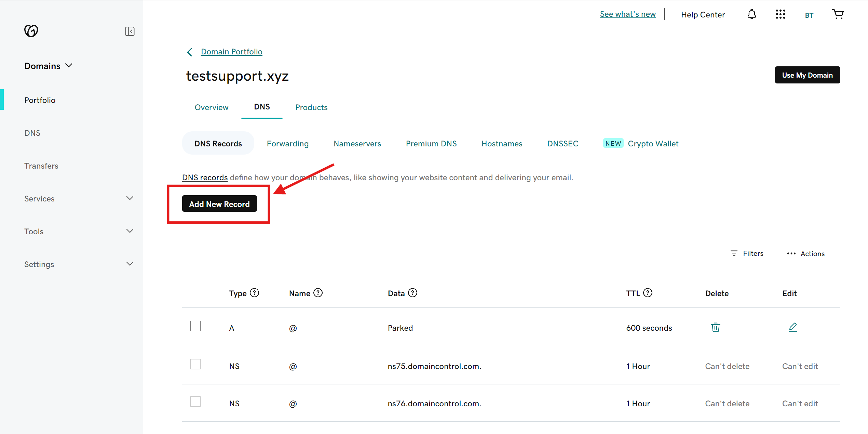Viewport: 868px width, 434px height.
Task: Click the 1 Hour TTL in ns75 row
Action: pos(638,366)
